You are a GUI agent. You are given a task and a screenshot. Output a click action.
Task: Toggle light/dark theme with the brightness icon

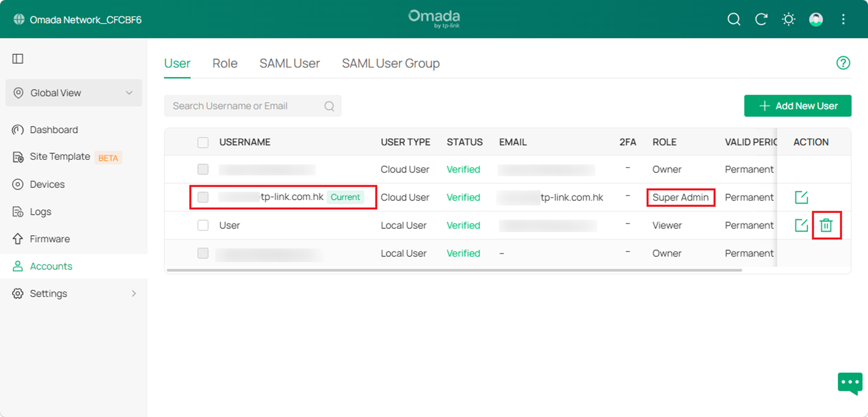coord(788,19)
